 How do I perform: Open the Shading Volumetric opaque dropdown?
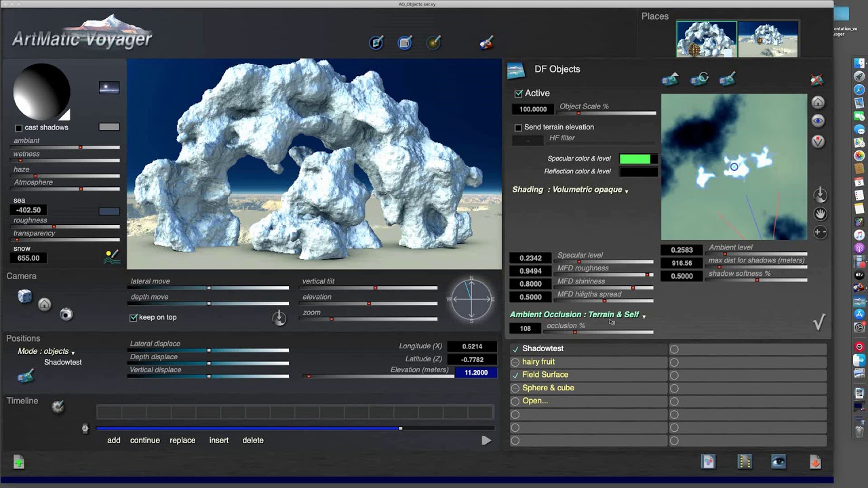[570, 190]
